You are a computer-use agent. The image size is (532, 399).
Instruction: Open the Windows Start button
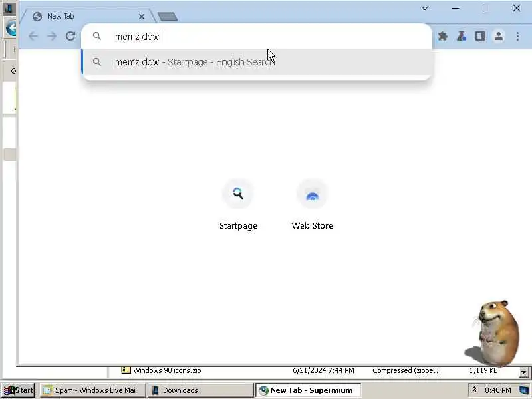pos(18,390)
